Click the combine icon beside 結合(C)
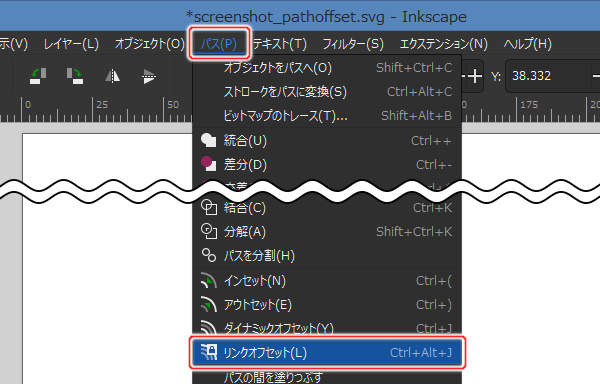The image size is (600, 384). click(x=209, y=207)
